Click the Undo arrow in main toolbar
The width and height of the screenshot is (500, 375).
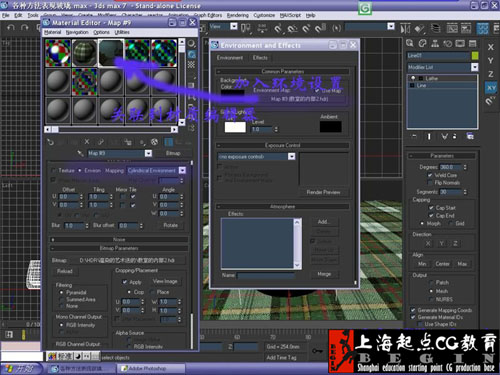click(x=11, y=27)
